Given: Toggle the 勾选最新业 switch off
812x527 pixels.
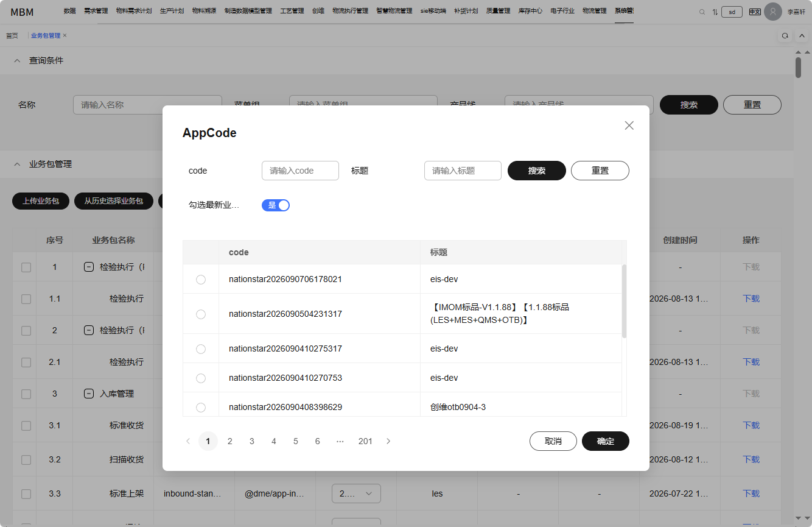Looking at the screenshot, I should 276,205.
